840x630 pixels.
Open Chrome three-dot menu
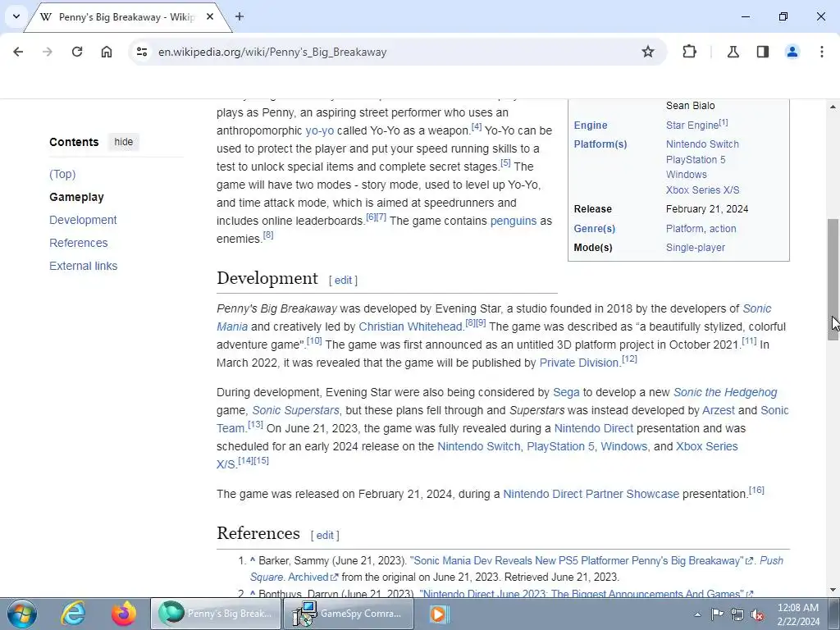pyautogui.click(x=822, y=52)
